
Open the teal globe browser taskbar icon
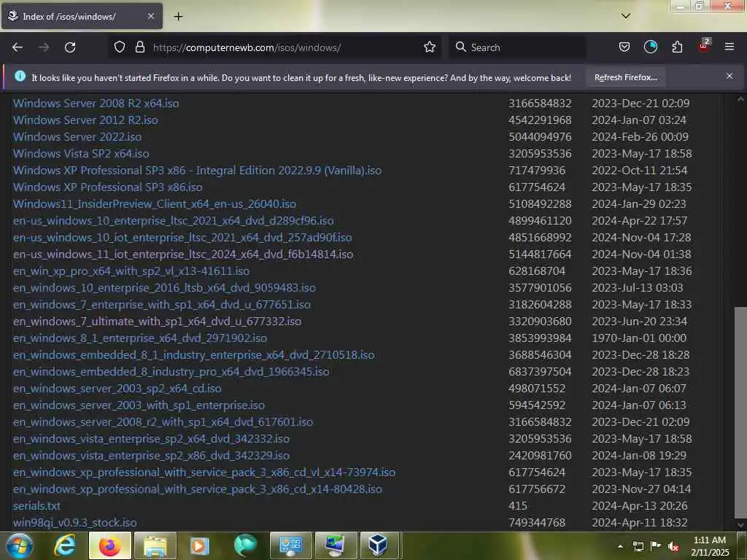point(245,545)
